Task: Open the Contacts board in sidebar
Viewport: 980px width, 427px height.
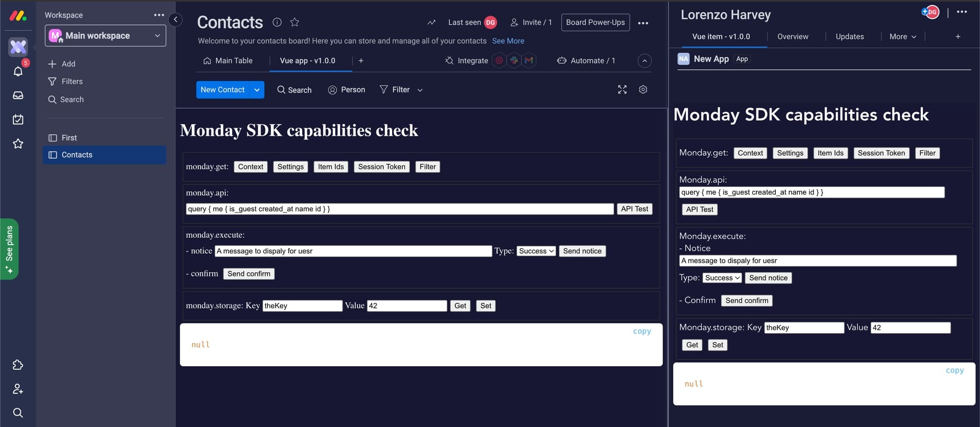Action: (x=105, y=155)
